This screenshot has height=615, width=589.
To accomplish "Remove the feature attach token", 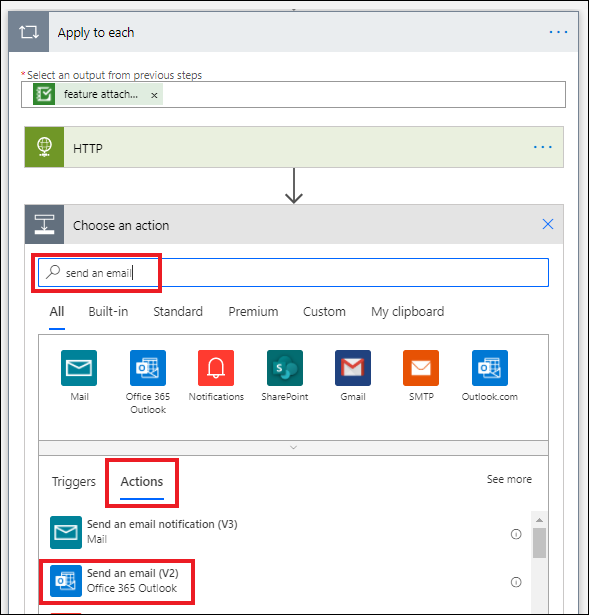I will (154, 95).
